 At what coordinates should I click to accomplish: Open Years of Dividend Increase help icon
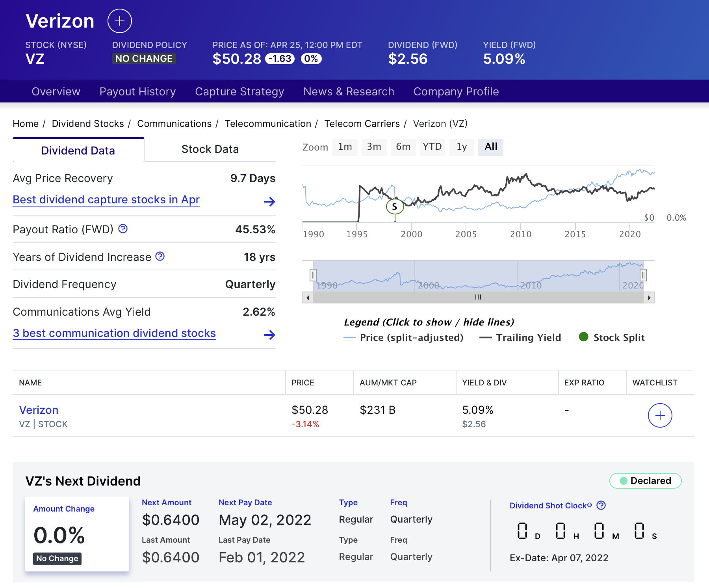point(160,256)
